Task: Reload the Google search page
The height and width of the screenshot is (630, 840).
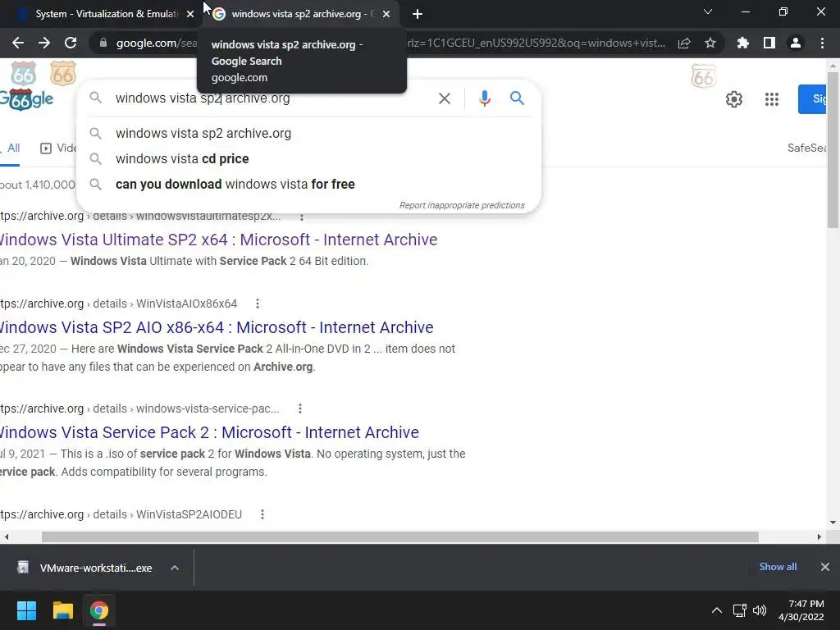Action: click(x=71, y=43)
